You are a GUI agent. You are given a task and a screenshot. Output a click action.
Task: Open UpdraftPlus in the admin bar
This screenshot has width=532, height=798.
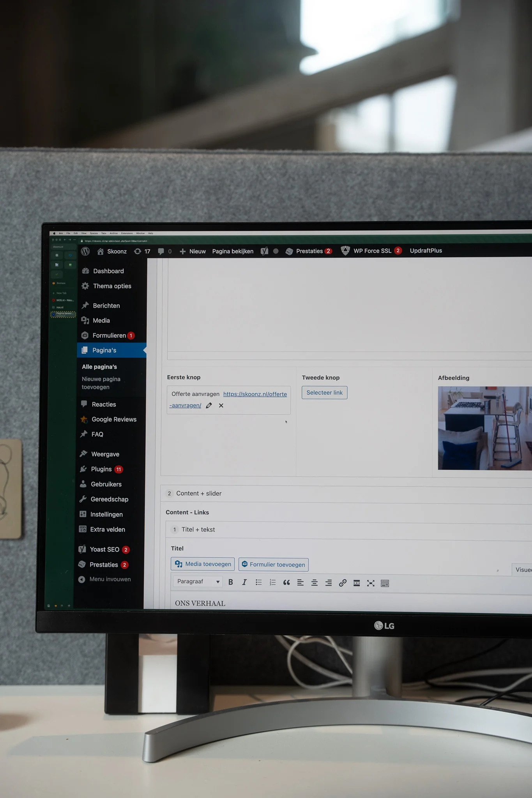426,251
